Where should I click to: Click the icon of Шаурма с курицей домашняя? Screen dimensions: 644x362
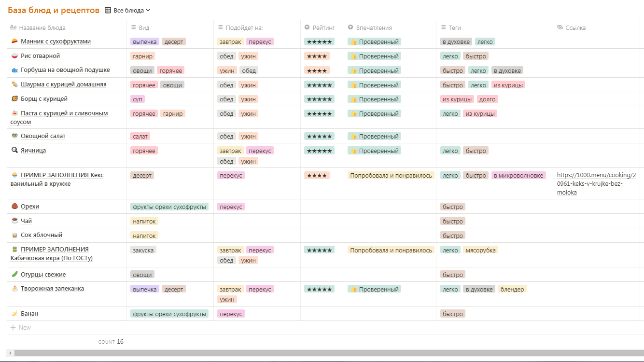pyautogui.click(x=14, y=84)
